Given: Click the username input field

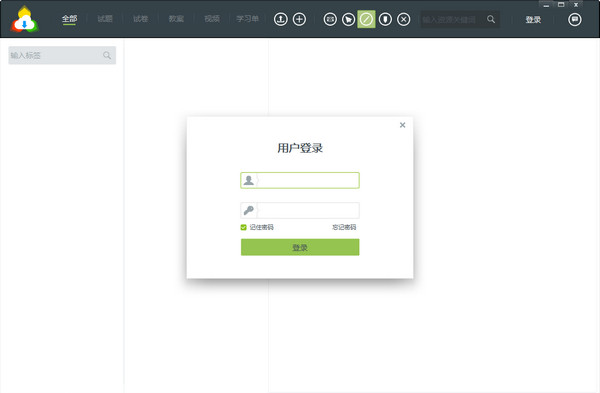Looking at the screenshot, I should pos(300,180).
